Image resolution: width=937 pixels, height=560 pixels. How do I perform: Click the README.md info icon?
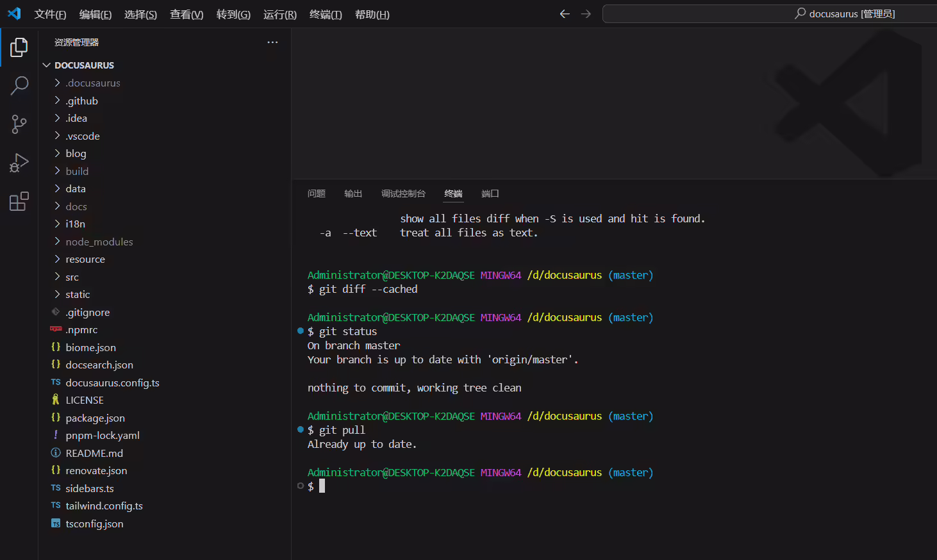pyautogui.click(x=56, y=453)
